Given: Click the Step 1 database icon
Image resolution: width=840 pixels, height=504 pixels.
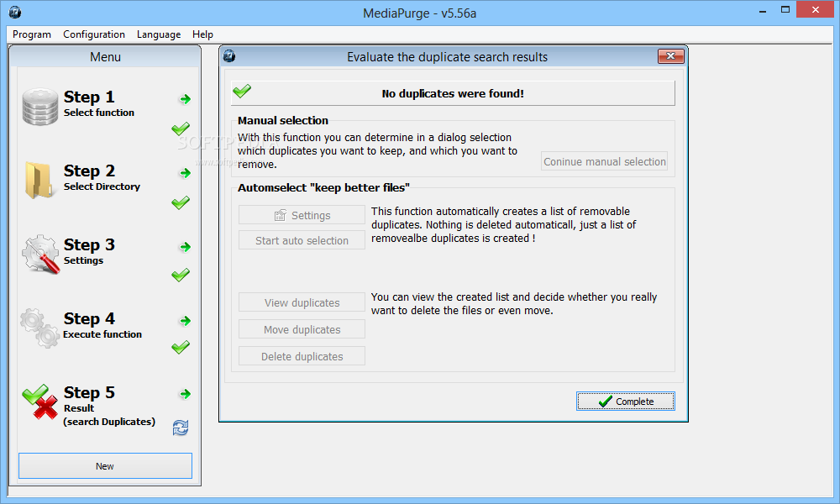Looking at the screenshot, I should (40, 108).
